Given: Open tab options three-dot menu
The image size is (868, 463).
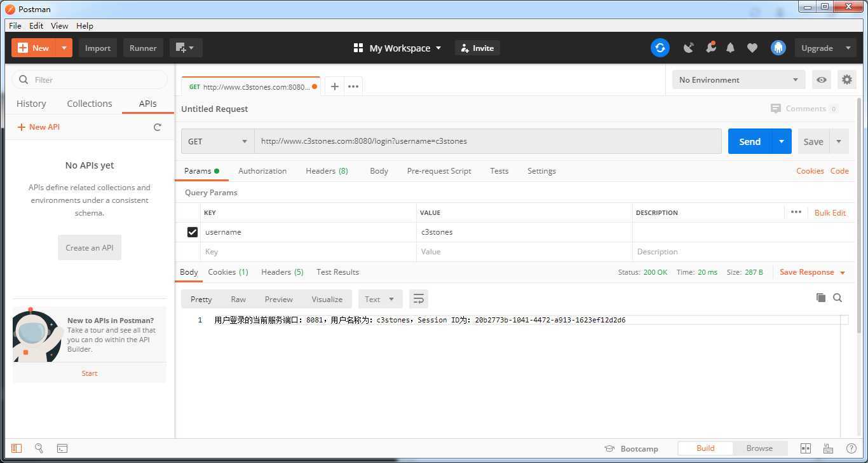Looking at the screenshot, I should (x=353, y=86).
